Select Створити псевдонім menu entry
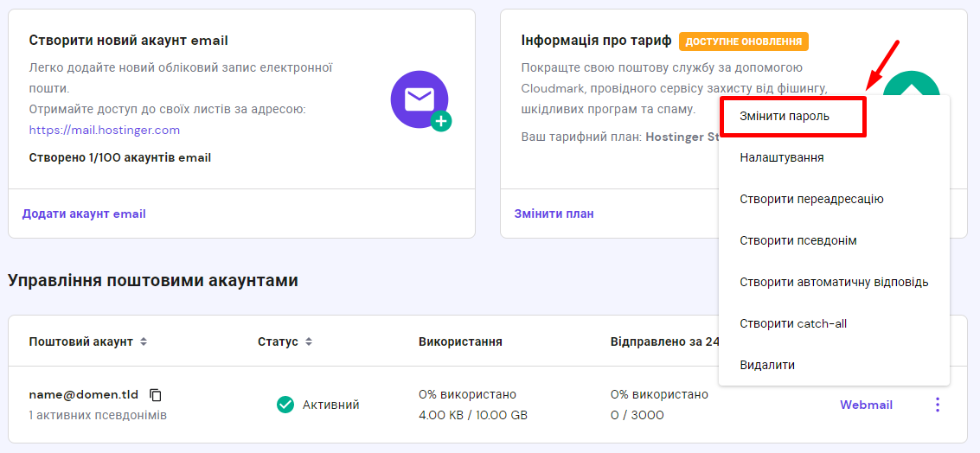 pyautogui.click(x=798, y=240)
